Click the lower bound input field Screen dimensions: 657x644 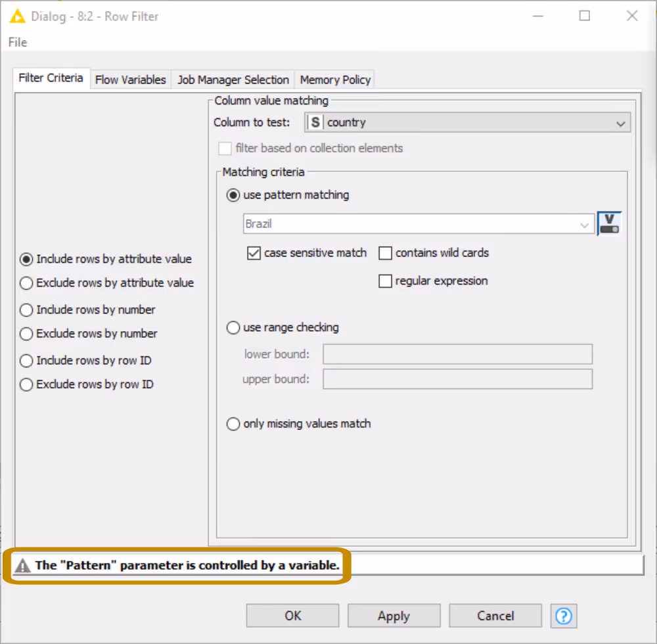pos(457,354)
